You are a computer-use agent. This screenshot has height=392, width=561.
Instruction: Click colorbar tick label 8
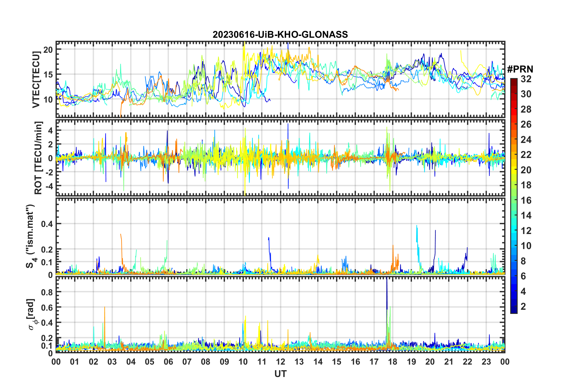pos(523,261)
